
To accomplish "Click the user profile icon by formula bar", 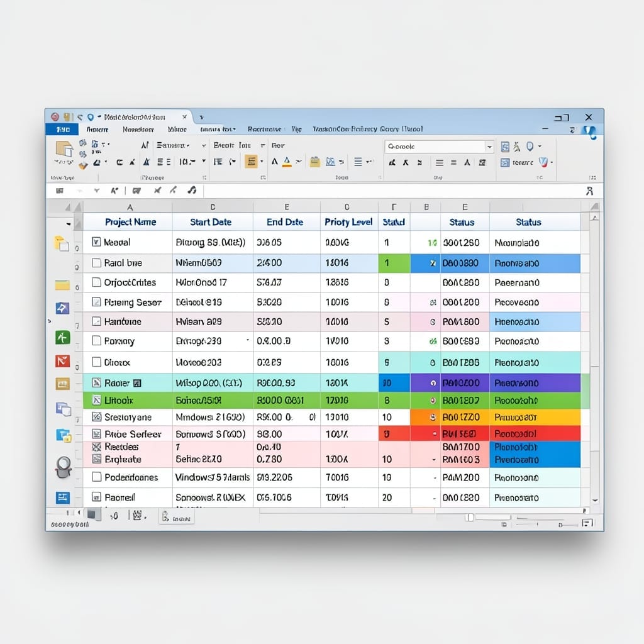I will coord(589,191).
